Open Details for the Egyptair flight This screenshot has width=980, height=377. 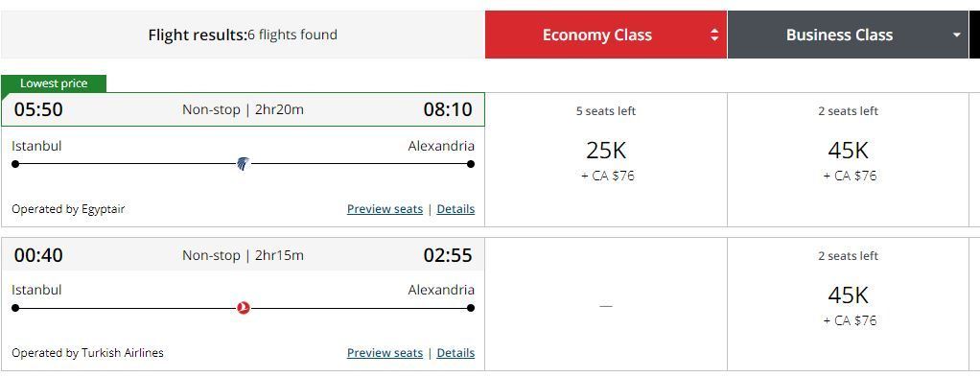pos(455,209)
